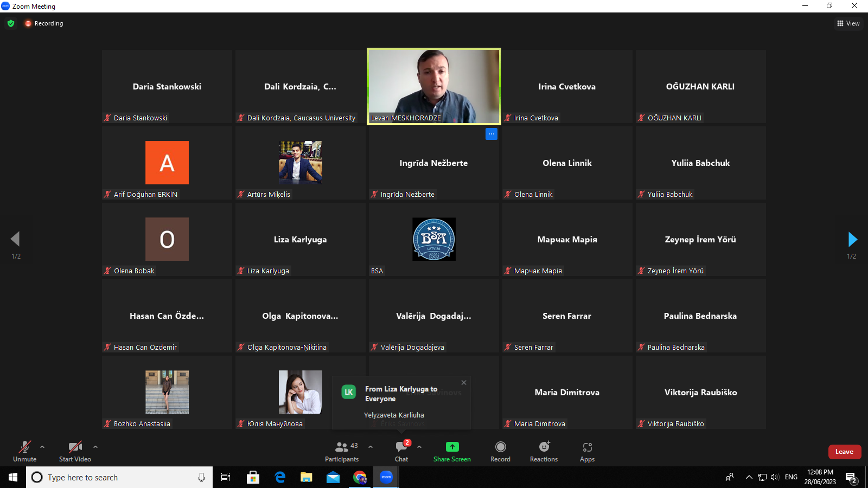
Task: Select Artūrs Miķelis profile picture tile
Action: [x=301, y=163]
